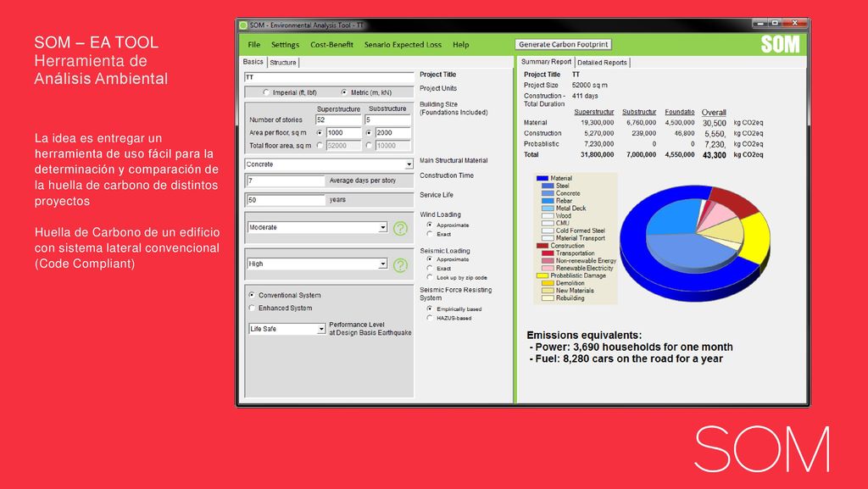The height and width of the screenshot is (489, 868).
Task: Click the '5,270,000' Construction value
Action: pos(599,133)
